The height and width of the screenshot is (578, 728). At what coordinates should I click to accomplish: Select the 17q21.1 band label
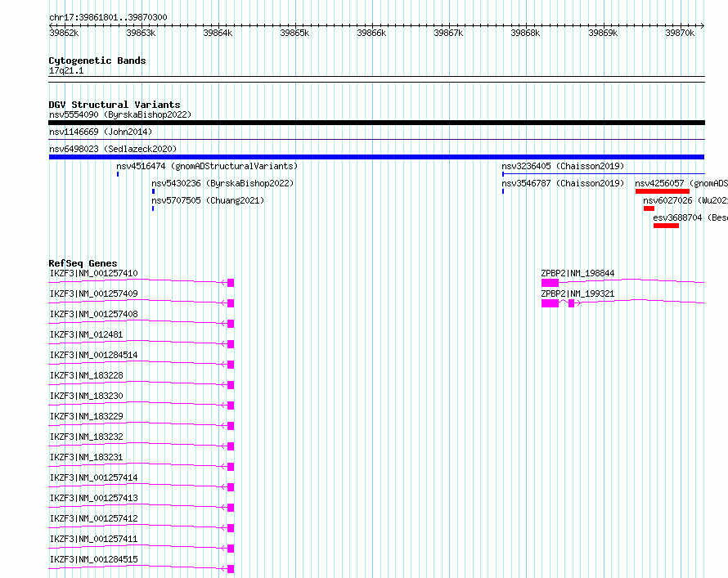pyautogui.click(x=66, y=70)
